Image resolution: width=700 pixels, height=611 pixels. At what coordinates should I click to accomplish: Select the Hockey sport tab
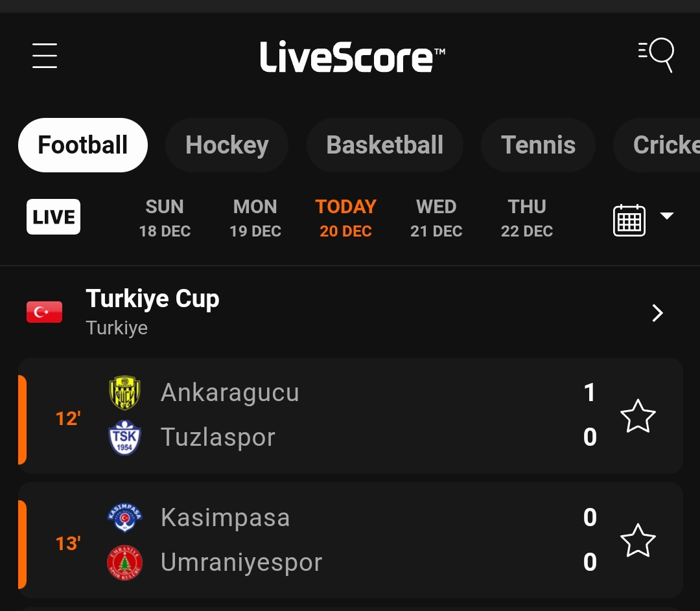pos(227,145)
